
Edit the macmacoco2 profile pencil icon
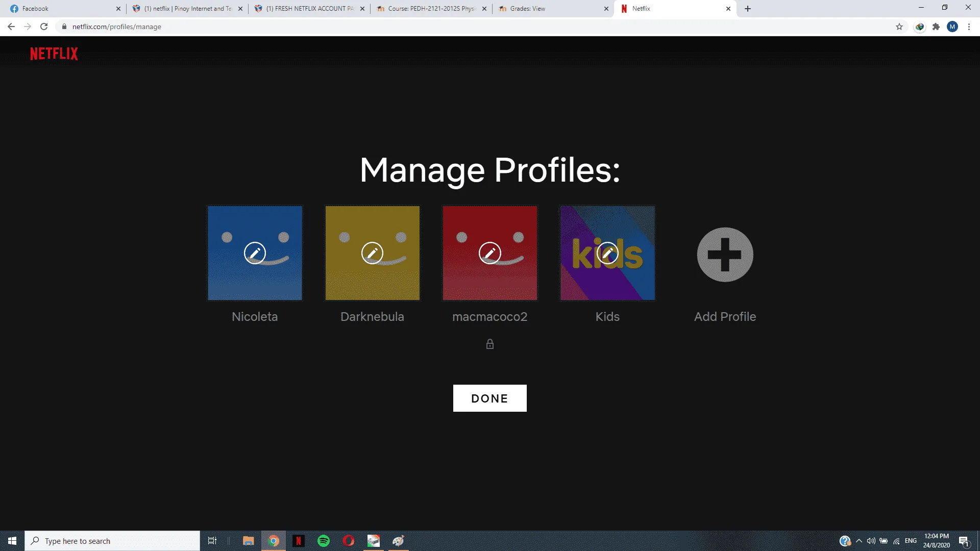point(489,253)
